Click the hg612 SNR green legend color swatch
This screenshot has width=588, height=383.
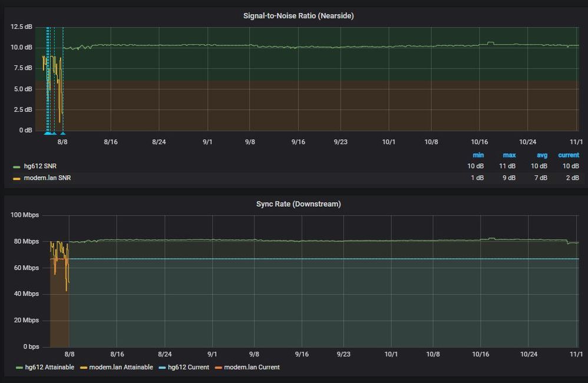16,167
